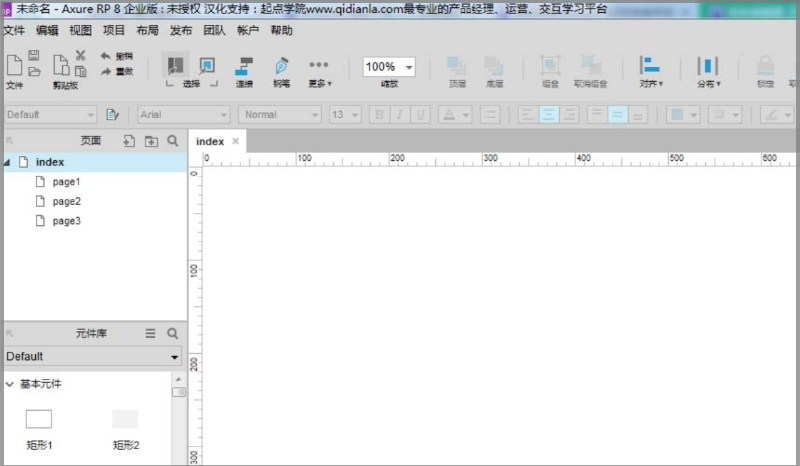Click the Undo (撤销) arrow
The width and height of the screenshot is (800, 466).
[106, 56]
